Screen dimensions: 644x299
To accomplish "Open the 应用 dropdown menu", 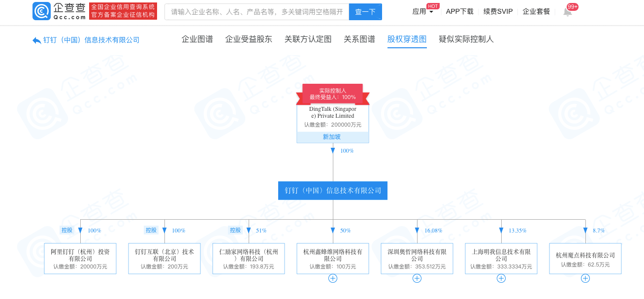I will pos(422,12).
